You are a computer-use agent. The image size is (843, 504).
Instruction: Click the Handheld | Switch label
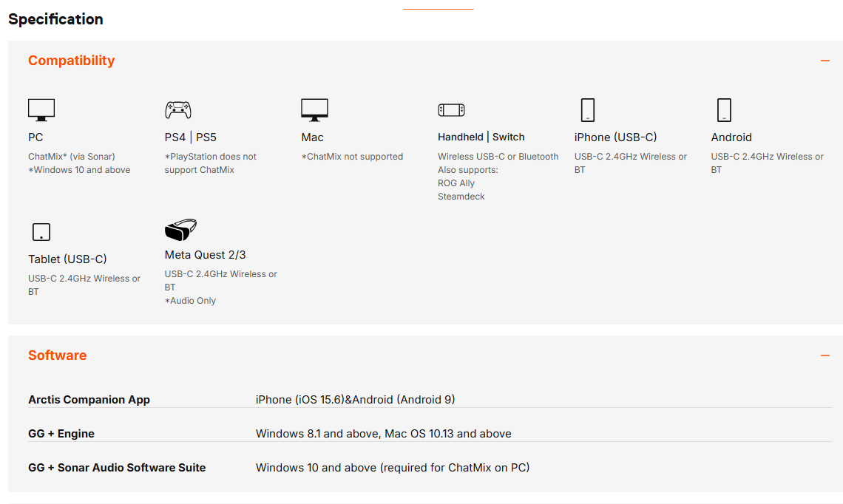click(x=481, y=137)
